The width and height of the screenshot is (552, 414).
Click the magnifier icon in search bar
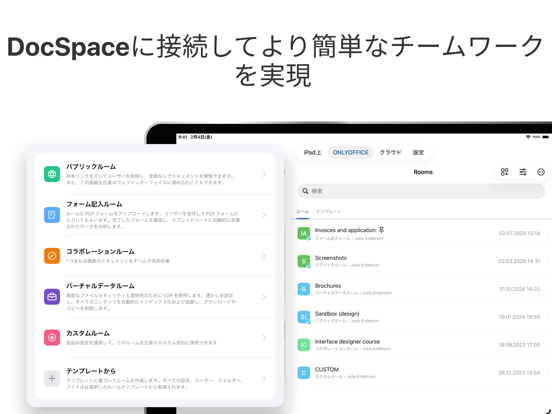305,191
